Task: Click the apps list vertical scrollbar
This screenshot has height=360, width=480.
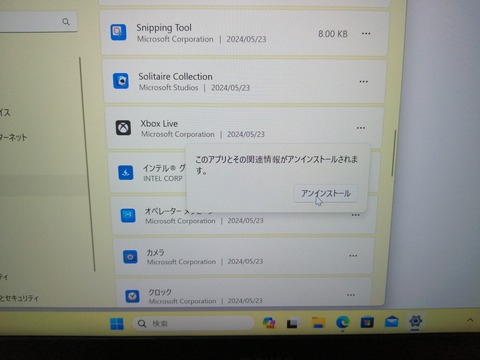Action: click(x=394, y=153)
